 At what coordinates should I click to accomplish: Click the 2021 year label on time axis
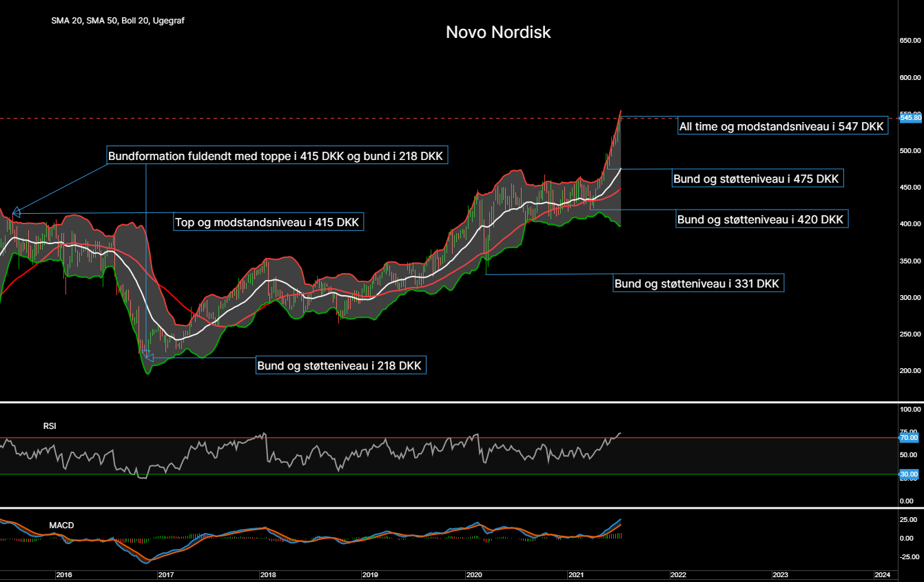[576, 574]
